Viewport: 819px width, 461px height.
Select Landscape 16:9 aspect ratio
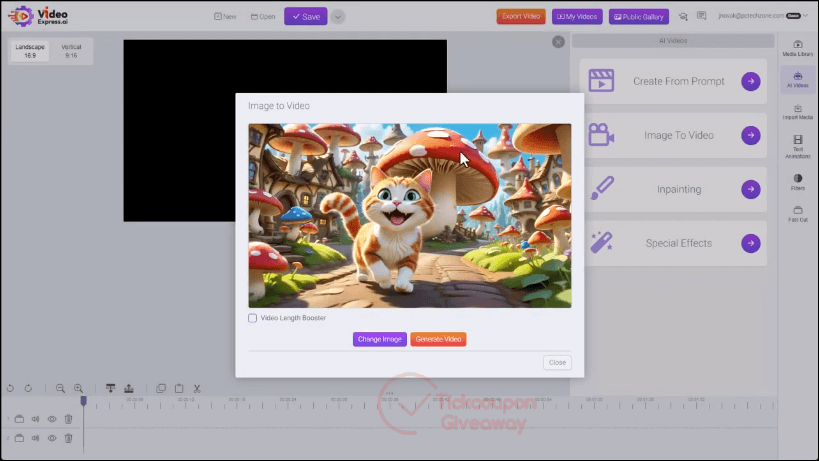pyautogui.click(x=30, y=51)
